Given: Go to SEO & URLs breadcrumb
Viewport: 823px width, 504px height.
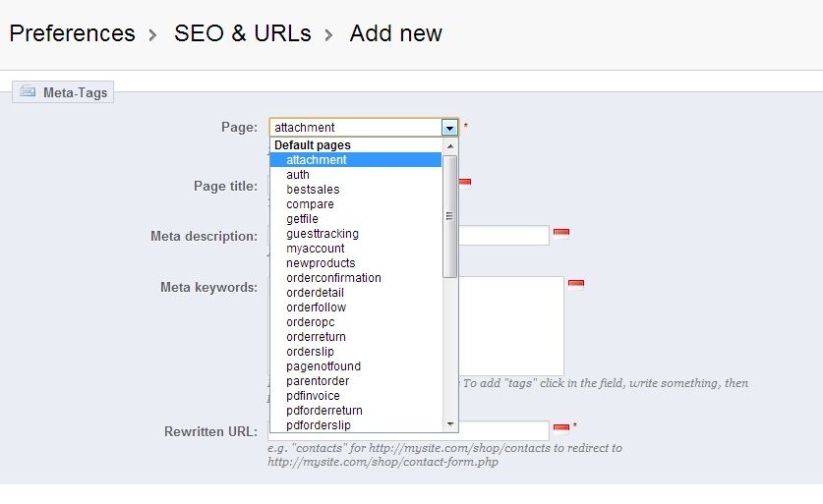Looking at the screenshot, I should coord(242,33).
